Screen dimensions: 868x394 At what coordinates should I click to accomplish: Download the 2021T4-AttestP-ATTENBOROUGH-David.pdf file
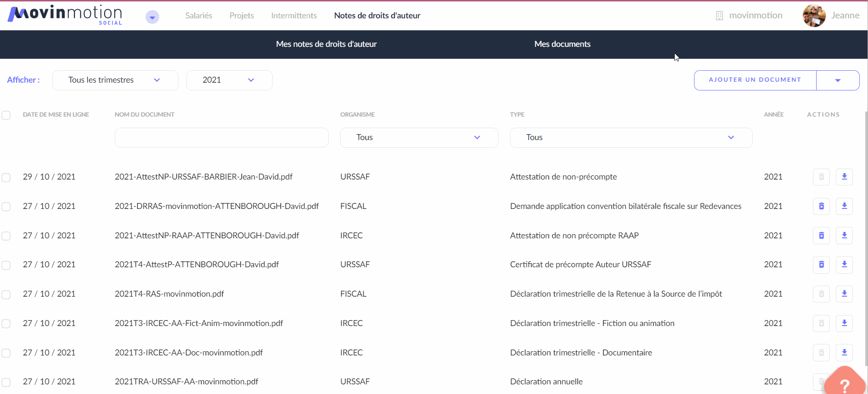coord(844,265)
